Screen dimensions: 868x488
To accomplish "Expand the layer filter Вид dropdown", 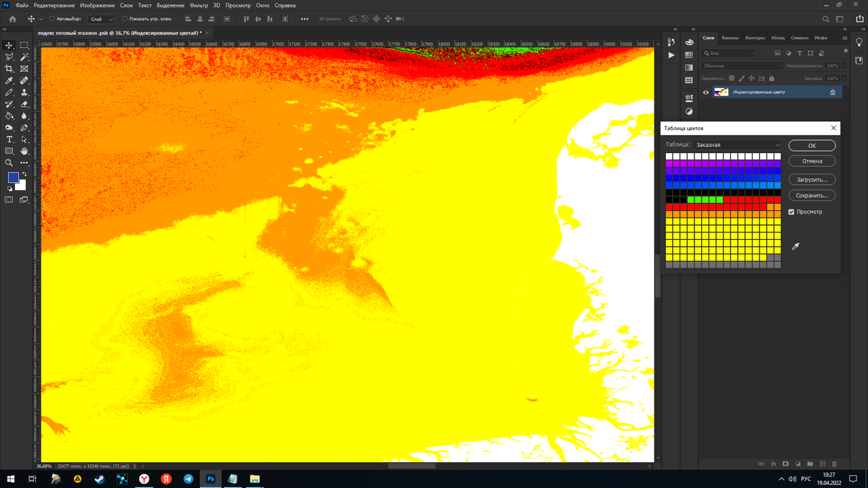I will (728, 53).
